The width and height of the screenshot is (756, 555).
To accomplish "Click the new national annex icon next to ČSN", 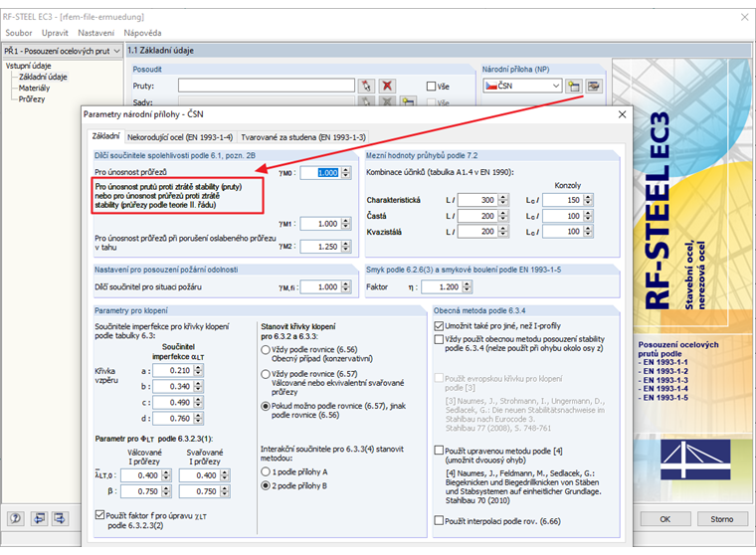I will click(x=573, y=86).
